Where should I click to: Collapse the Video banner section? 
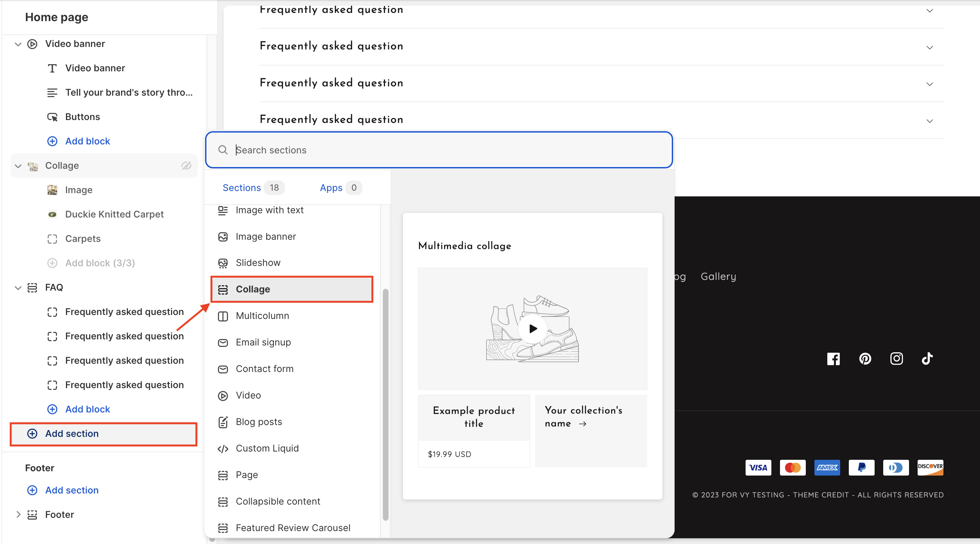pyautogui.click(x=18, y=44)
